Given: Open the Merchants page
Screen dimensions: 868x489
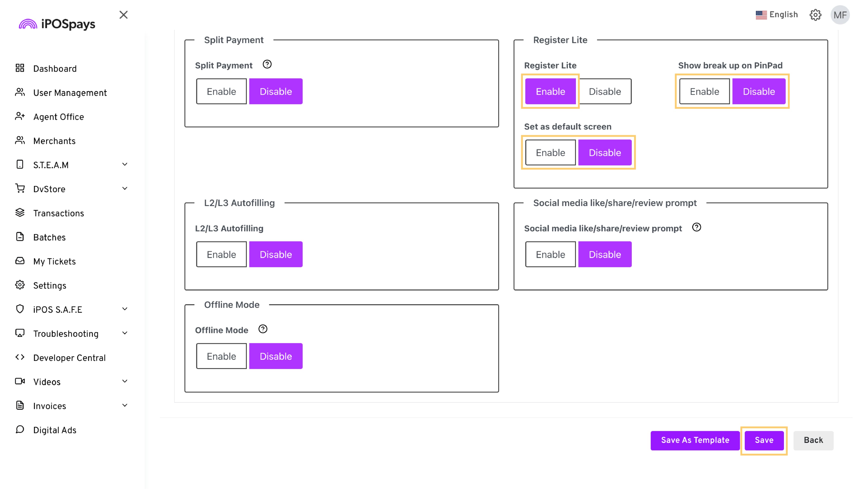Looking at the screenshot, I should point(54,141).
